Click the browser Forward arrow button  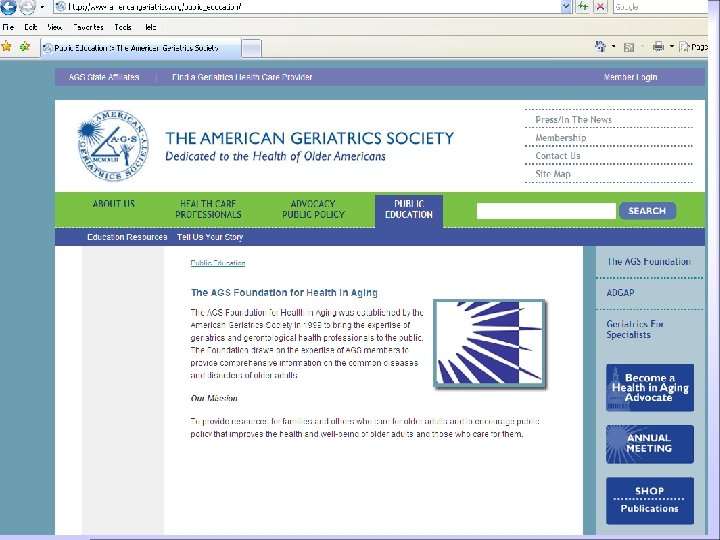click(x=27, y=6)
